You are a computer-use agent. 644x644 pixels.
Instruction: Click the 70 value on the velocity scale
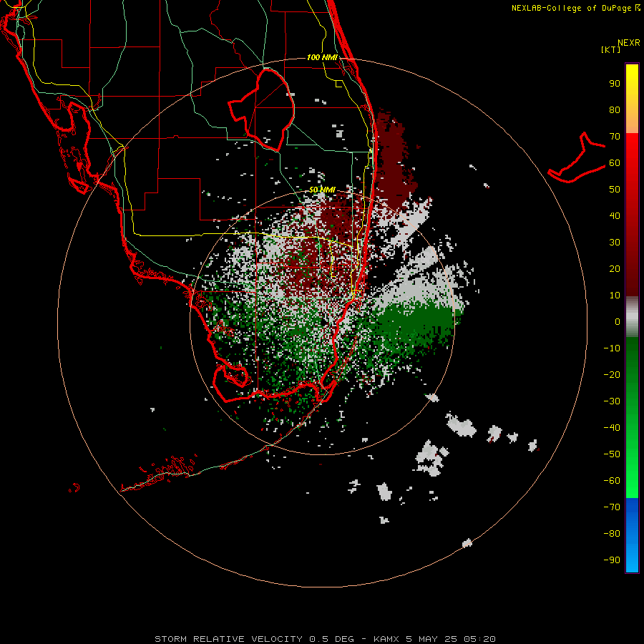point(615,137)
